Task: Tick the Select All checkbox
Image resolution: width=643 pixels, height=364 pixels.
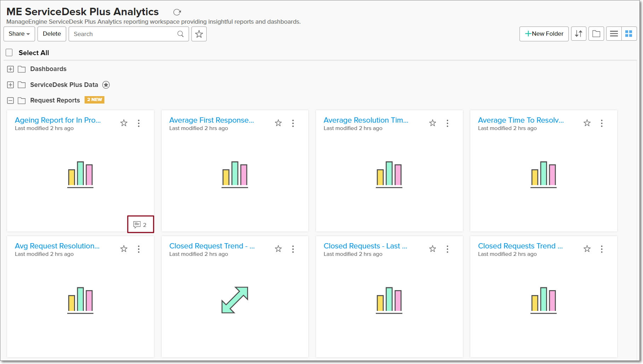Action: point(9,53)
